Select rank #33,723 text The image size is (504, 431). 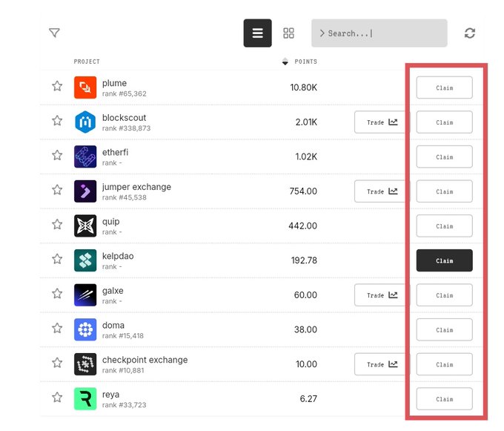pos(124,405)
